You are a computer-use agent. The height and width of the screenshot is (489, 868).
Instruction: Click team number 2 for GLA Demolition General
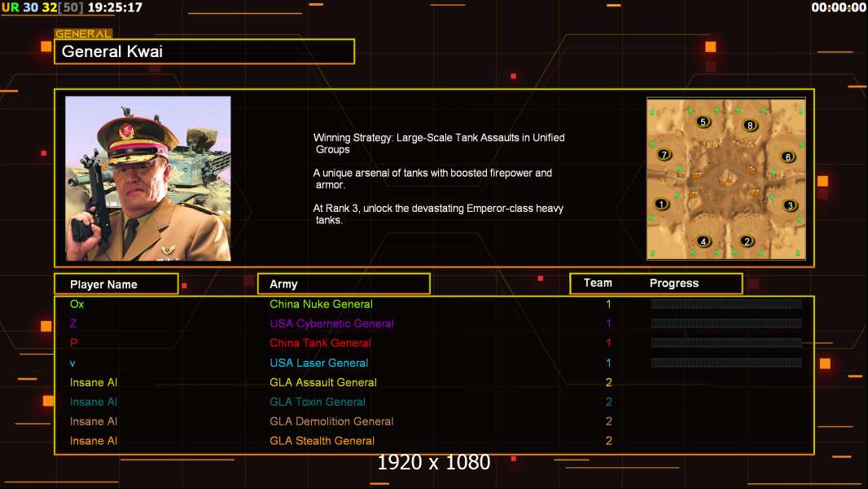(x=609, y=421)
